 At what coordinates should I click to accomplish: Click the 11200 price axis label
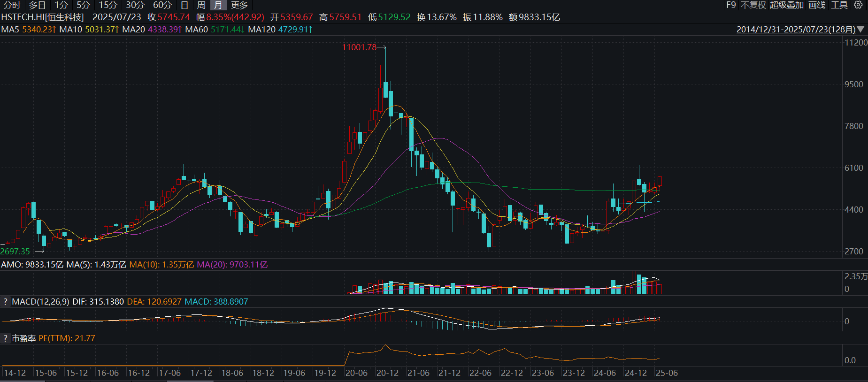click(856, 43)
